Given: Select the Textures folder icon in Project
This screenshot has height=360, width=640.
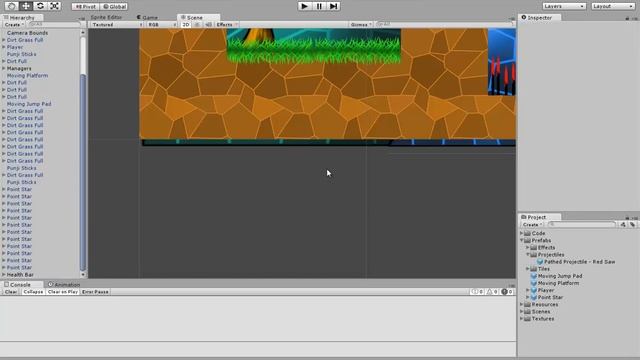Looking at the screenshot, I should (527, 319).
